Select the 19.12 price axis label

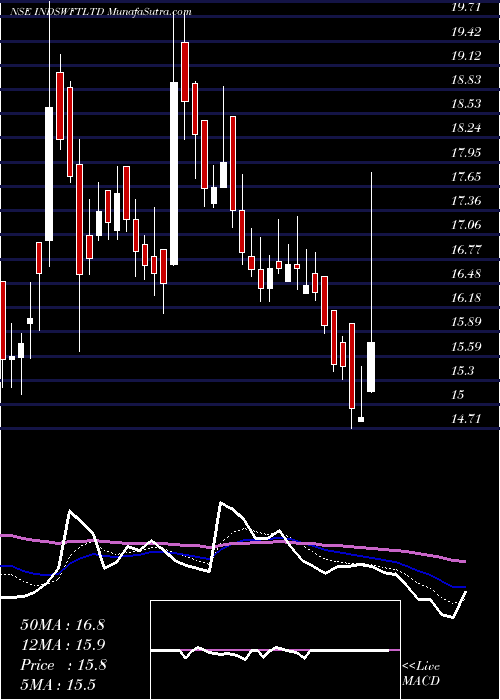point(466,56)
